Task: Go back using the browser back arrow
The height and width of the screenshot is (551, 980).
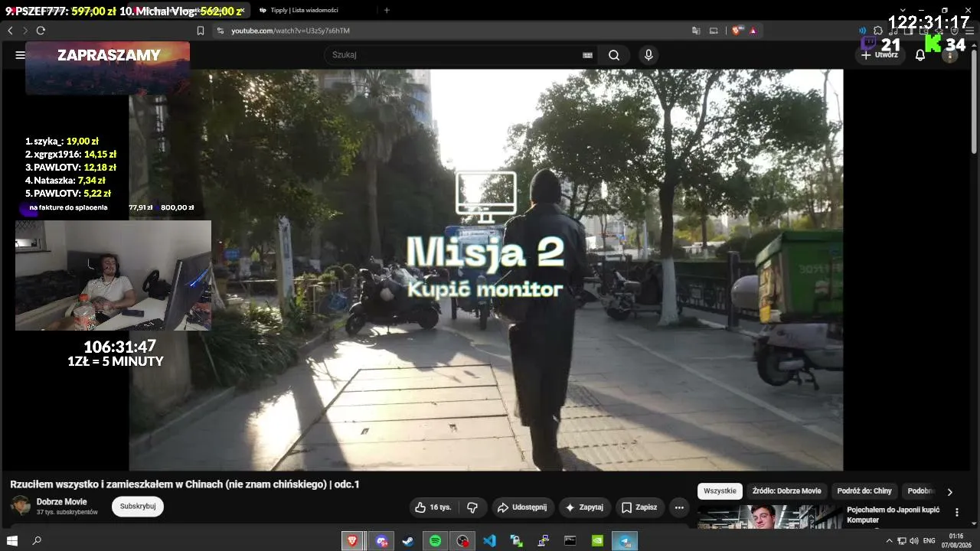Action: tap(10, 31)
